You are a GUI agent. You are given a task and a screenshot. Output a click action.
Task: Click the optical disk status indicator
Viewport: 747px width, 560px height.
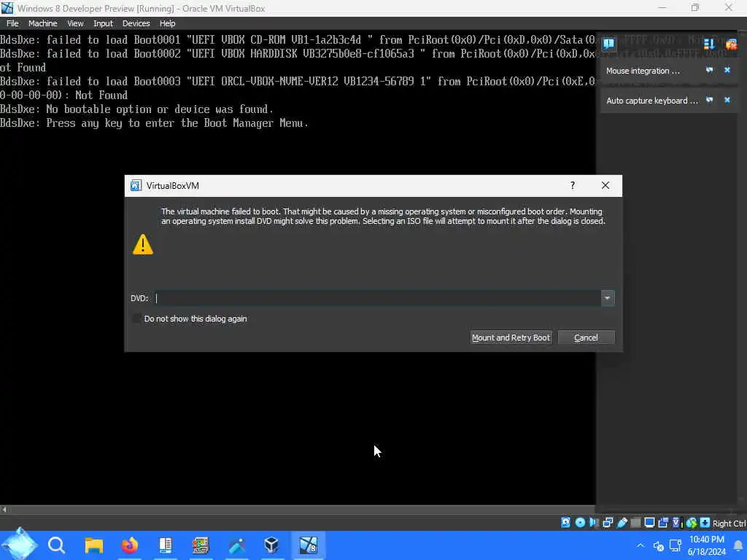[x=580, y=522]
